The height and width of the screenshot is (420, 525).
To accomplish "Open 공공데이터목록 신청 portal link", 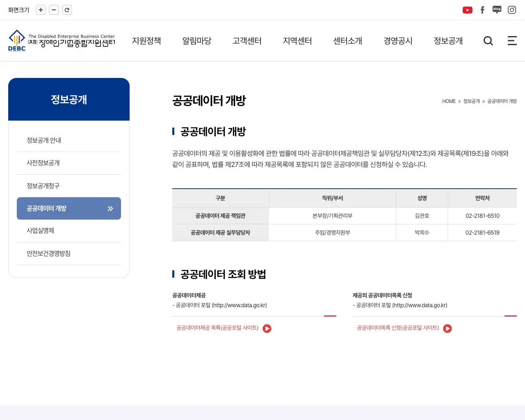I will (x=404, y=328).
